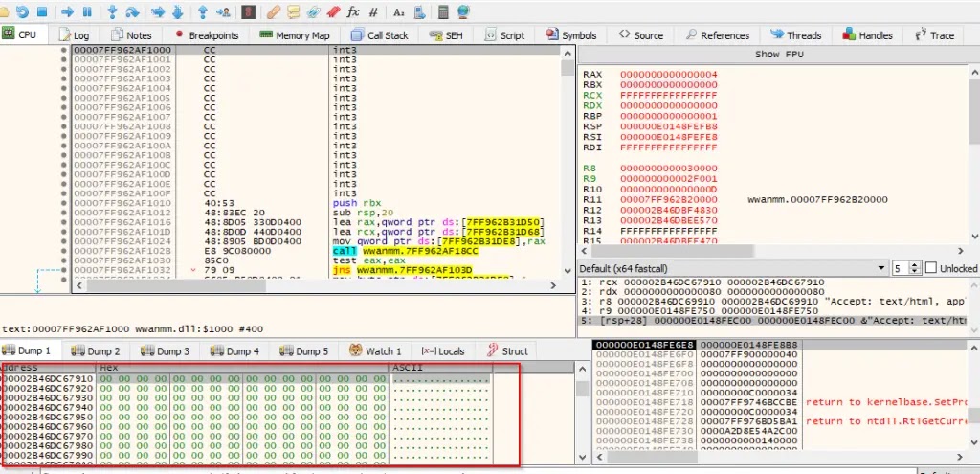Click the Run arrow toolbar icon
The image size is (980, 474).
tap(68, 11)
